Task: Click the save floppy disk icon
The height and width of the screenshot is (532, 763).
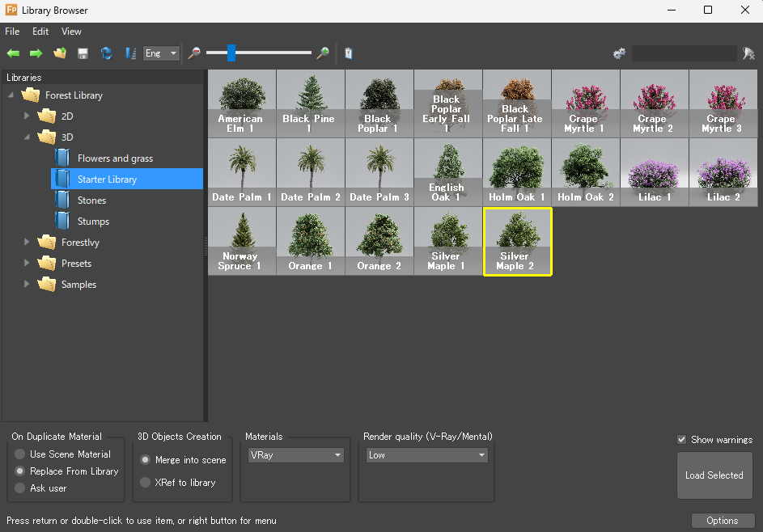Action: pos(83,53)
